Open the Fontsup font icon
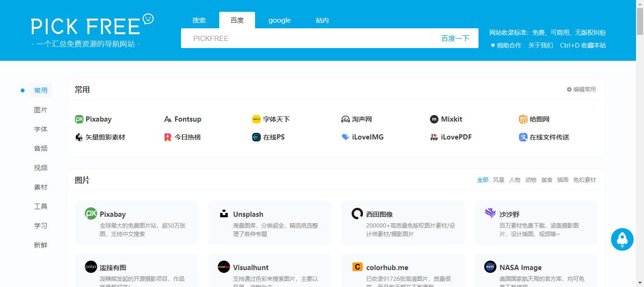 coord(168,119)
